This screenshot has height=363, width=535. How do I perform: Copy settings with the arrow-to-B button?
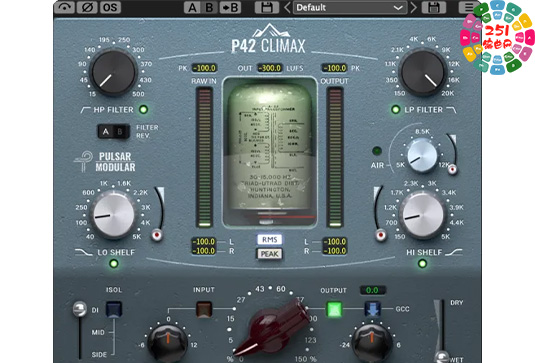[x=230, y=8]
